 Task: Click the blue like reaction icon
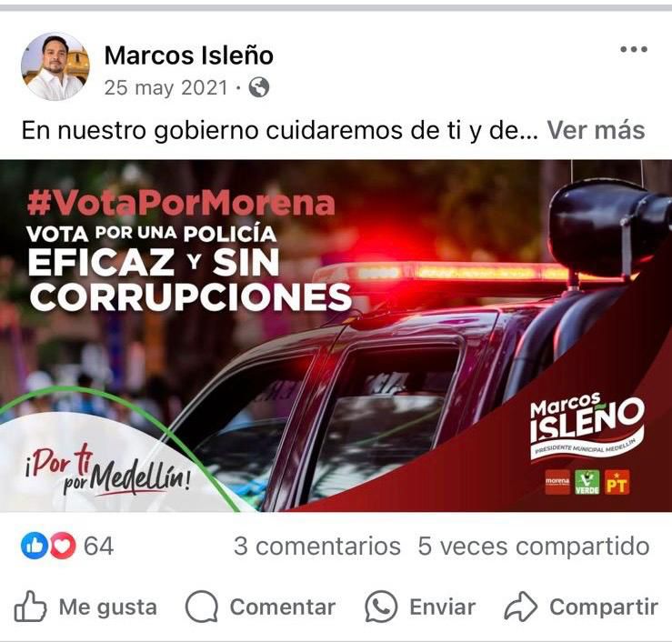coord(35,546)
